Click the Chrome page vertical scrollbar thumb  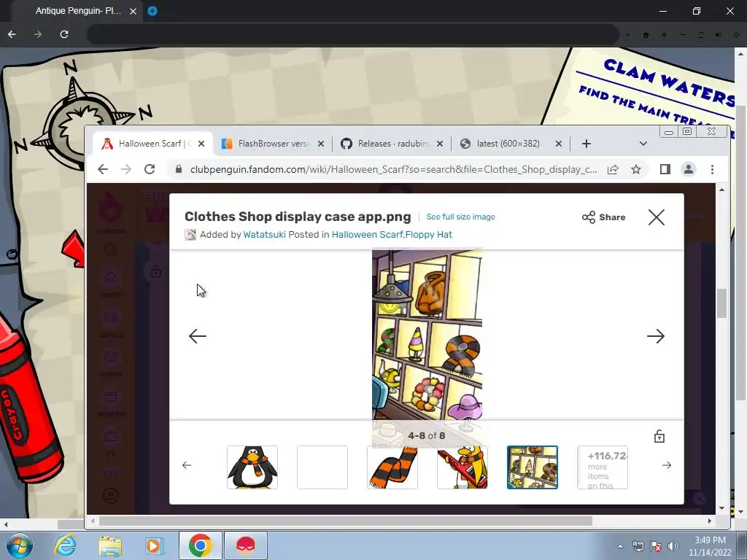[721, 303]
